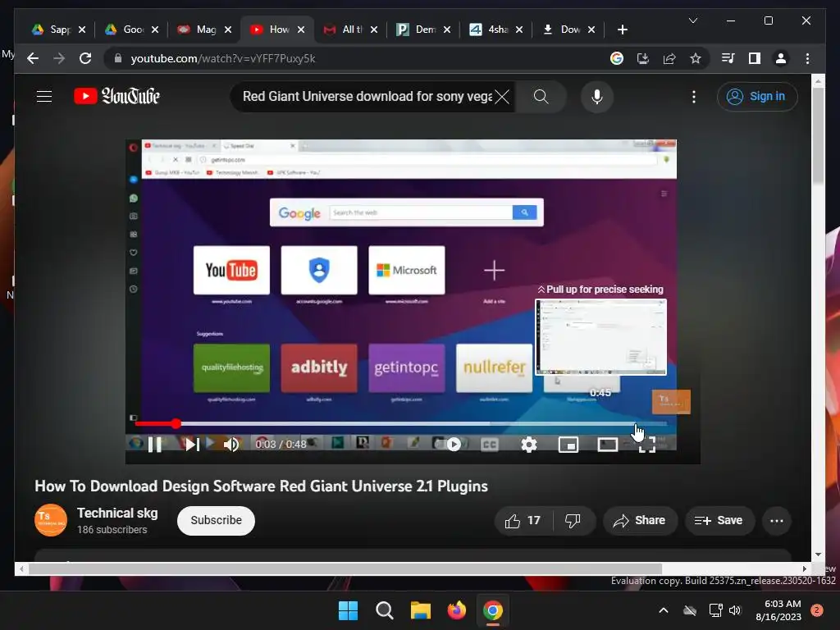Save video to playlist
This screenshot has height=630, width=840.
pyautogui.click(x=719, y=521)
